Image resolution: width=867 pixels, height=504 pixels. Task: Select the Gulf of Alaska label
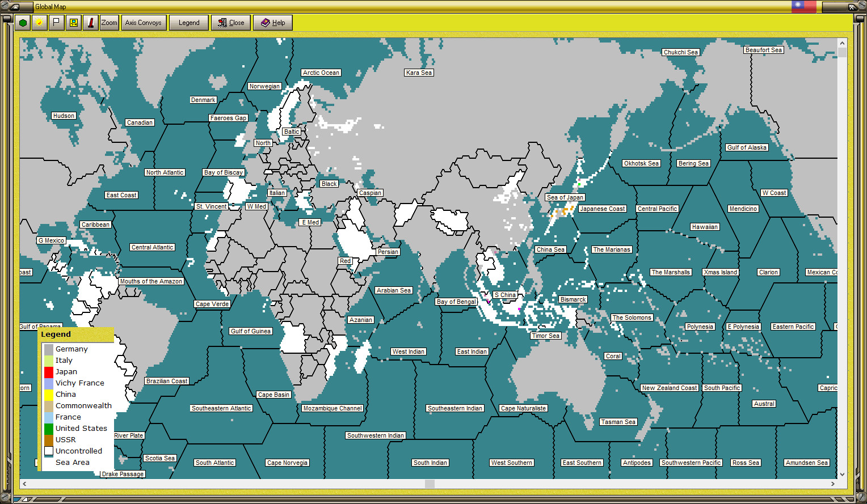(747, 147)
